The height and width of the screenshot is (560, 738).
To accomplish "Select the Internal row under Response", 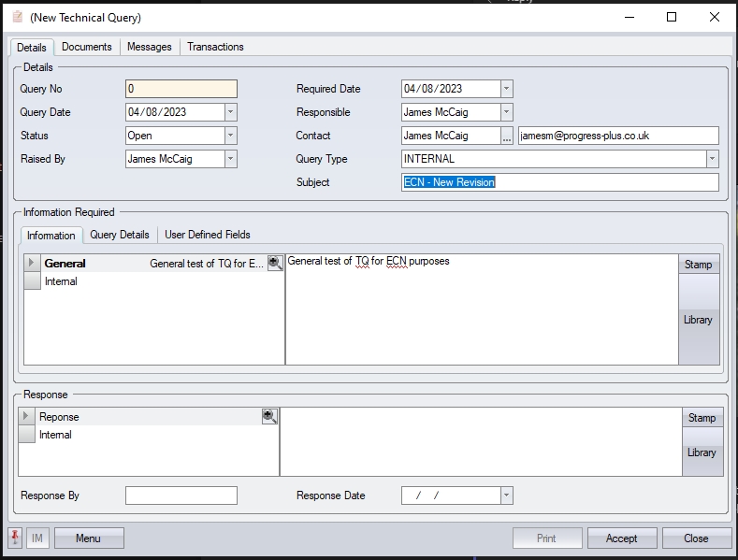I will coord(55,435).
